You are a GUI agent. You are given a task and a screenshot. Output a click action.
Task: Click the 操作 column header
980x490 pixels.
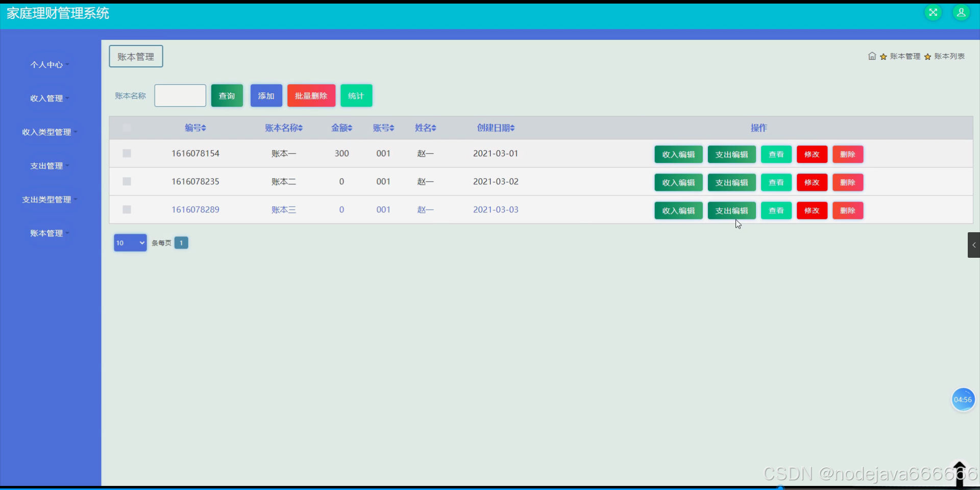[759, 128]
